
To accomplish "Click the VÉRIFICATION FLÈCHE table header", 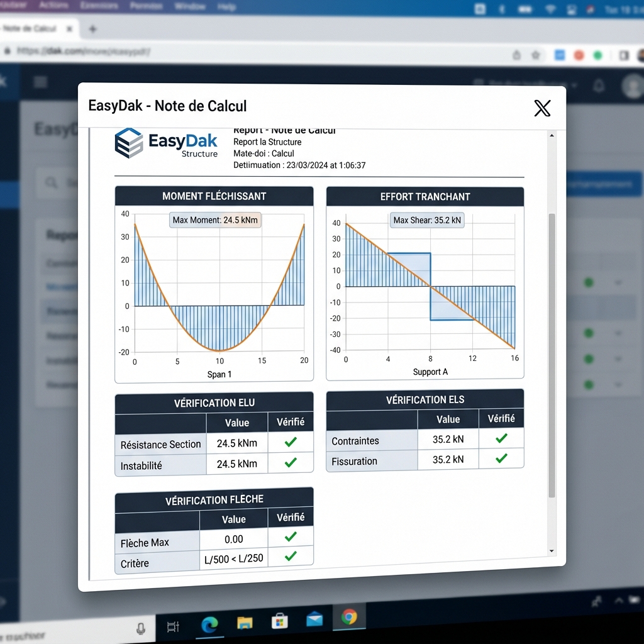I will (214, 500).
